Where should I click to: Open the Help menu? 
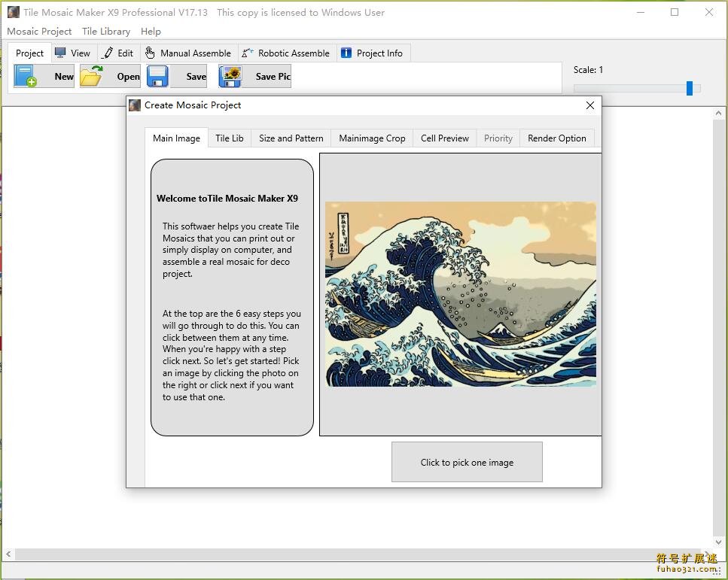point(151,32)
